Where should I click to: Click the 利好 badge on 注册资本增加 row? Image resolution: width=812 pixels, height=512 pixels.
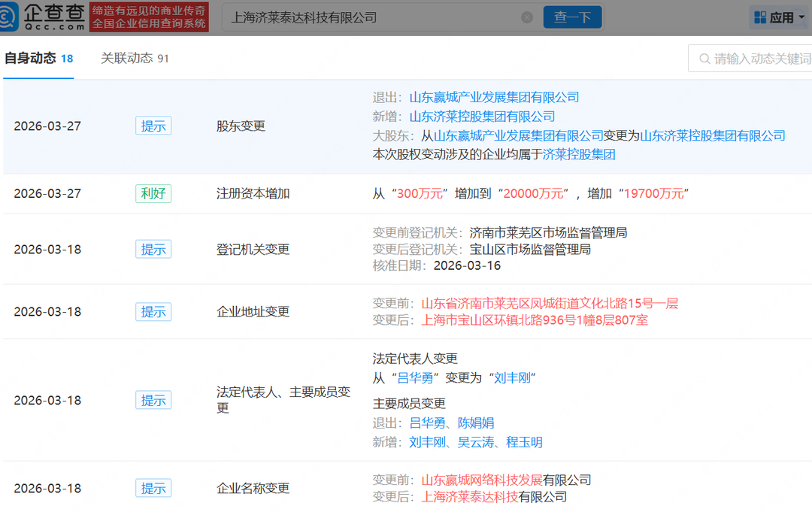tap(153, 192)
